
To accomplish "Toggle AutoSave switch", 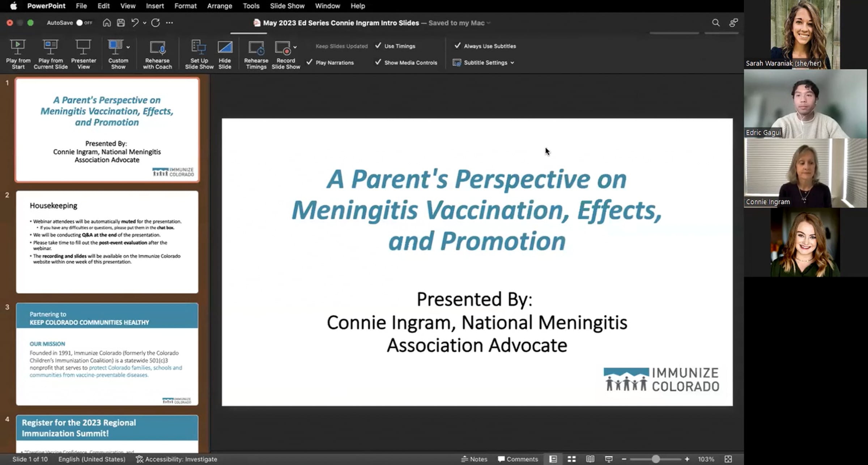I will coord(83,23).
